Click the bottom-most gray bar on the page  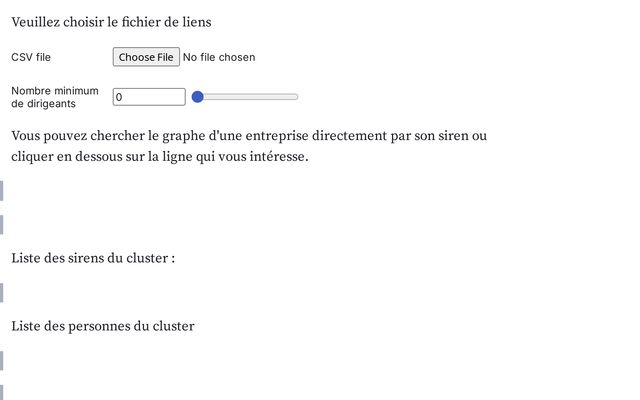click(x=2, y=393)
